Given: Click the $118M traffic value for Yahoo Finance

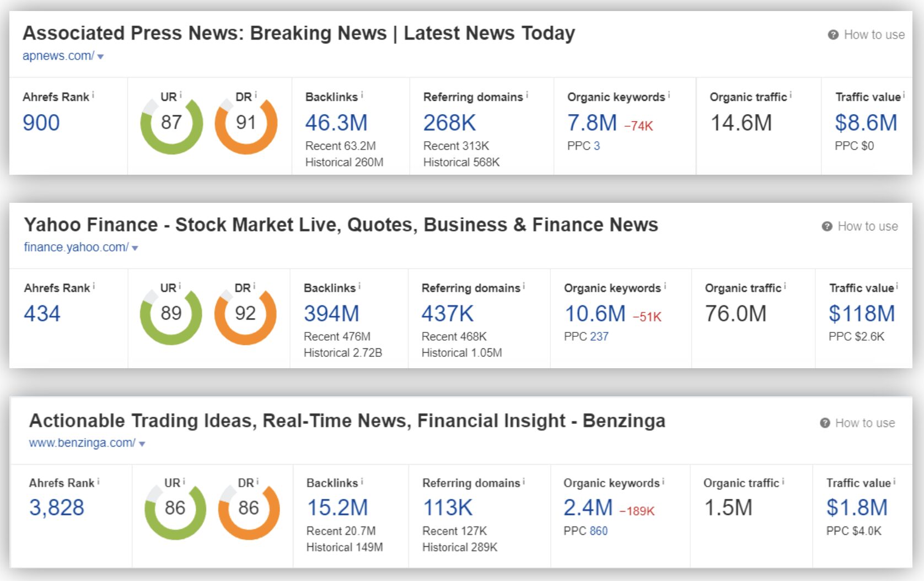Looking at the screenshot, I should click(861, 314).
